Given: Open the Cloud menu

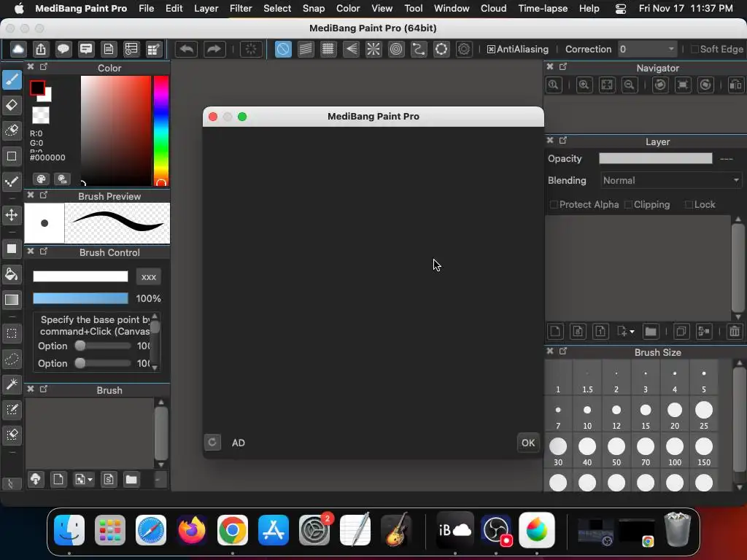Looking at the screenshot, I should (494, 8).
